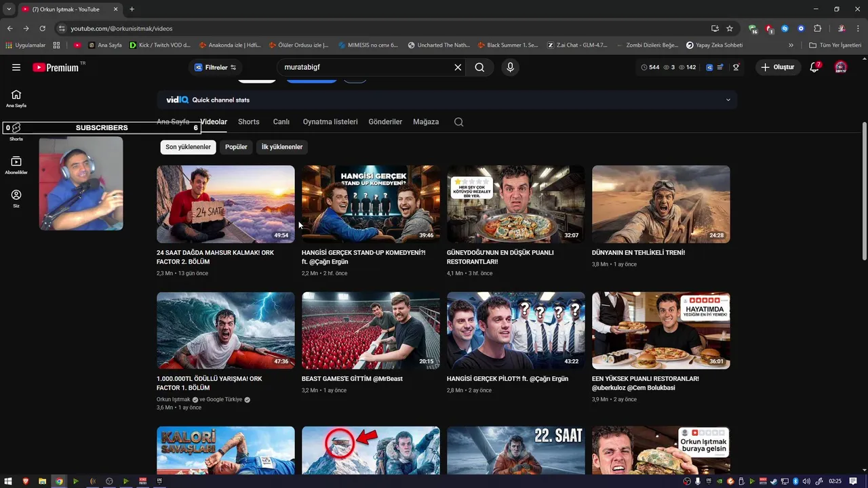Open Tüm Yer İşaretleri bookmarks folder
The width and height of the screenshot is (868, 488).
[x=835, y=45]
